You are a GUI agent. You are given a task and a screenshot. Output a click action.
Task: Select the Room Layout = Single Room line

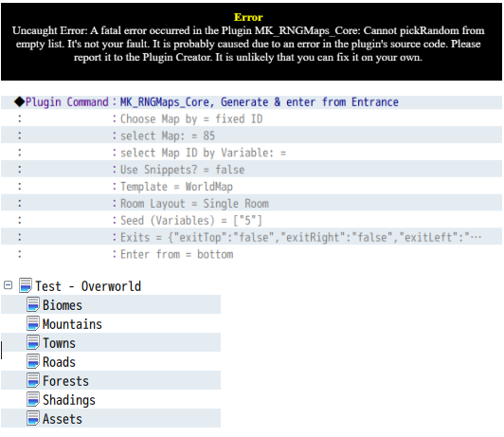coord(251,204)
